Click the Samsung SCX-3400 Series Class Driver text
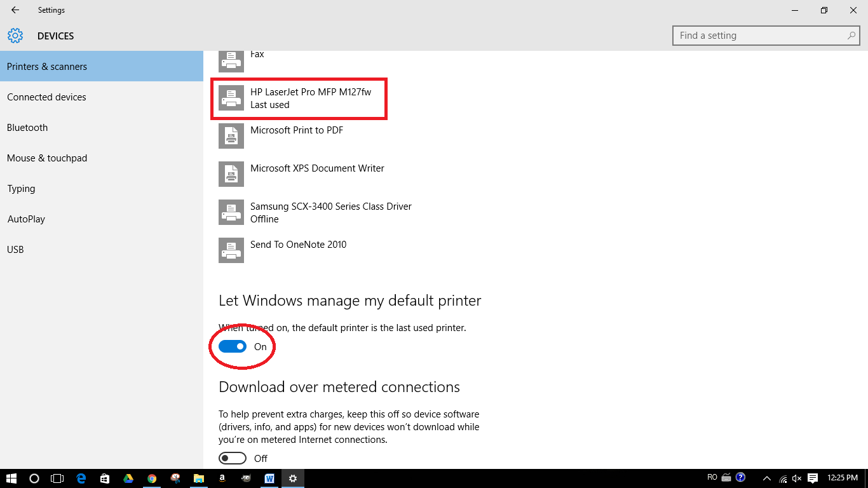This screenshot has width=868, height=488. click(x=331, y=206)
